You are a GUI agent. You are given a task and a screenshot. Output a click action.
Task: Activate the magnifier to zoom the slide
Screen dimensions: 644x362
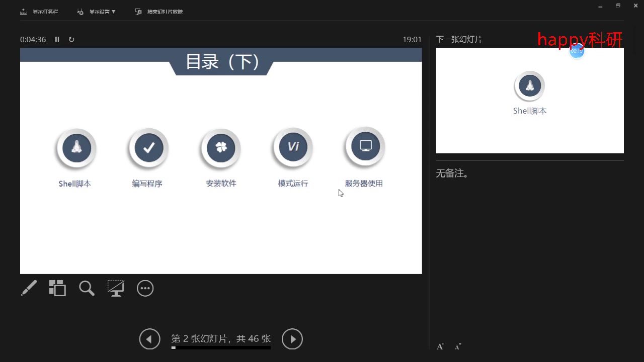tap(87, 288)
